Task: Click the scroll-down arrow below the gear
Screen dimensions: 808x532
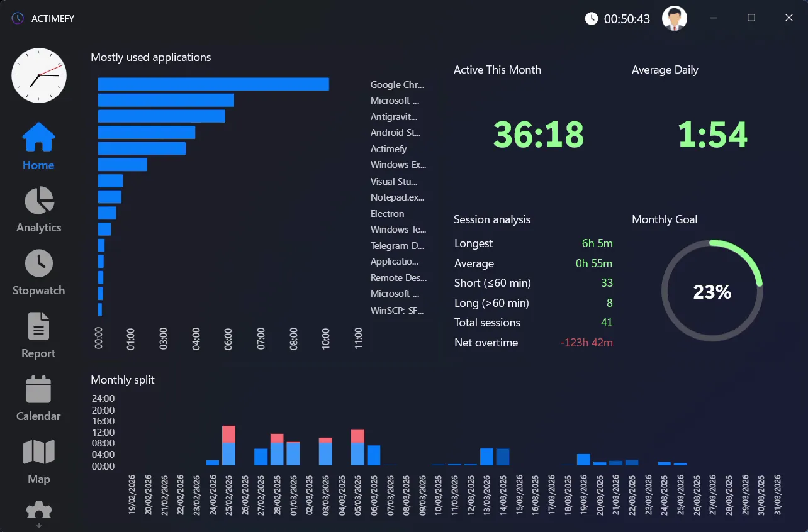Action: click(38, 527)
